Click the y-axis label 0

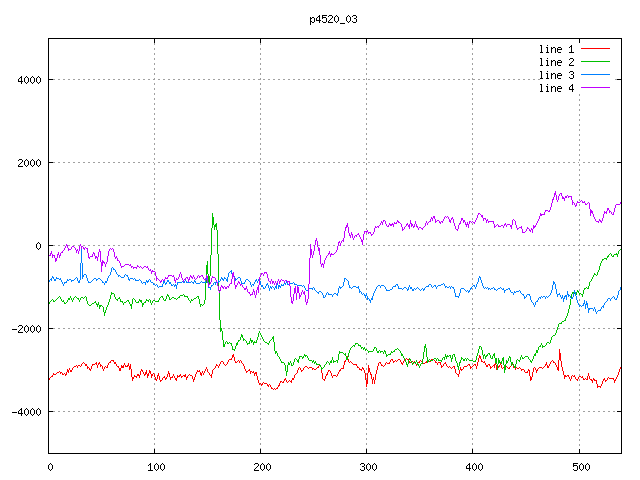tap(38, 246)
